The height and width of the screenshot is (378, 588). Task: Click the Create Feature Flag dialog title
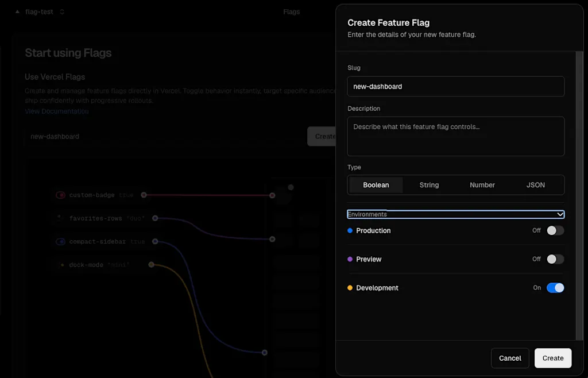(x=389, y=22)
